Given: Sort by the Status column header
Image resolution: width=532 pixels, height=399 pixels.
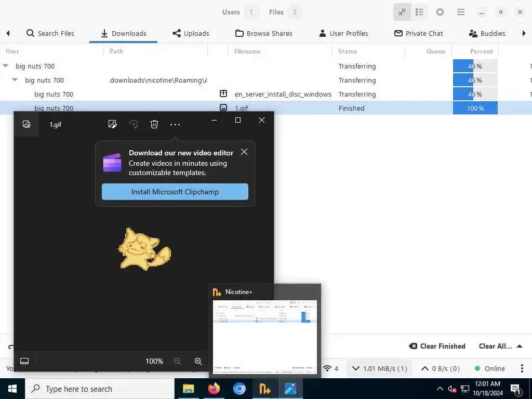Looking at the screenshot, I should click(x=368, y=51).
